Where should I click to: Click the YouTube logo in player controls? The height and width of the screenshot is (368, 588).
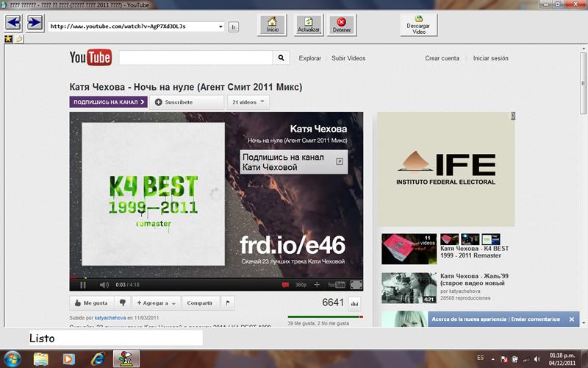337,285
